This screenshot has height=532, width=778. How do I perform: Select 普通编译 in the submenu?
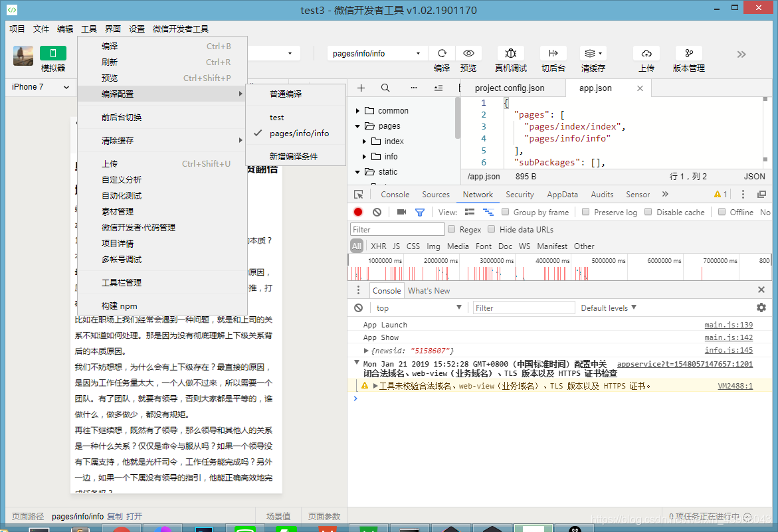coord(286,94)
